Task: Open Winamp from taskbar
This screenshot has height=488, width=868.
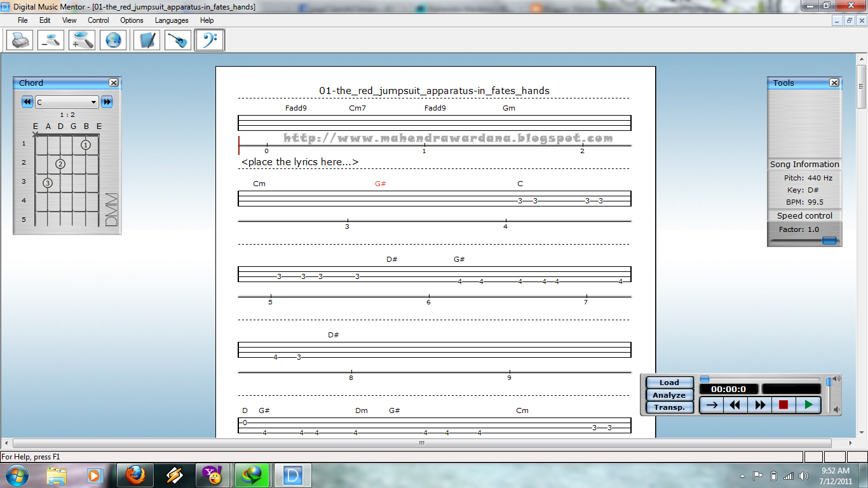Action: [x=175, y=475]
